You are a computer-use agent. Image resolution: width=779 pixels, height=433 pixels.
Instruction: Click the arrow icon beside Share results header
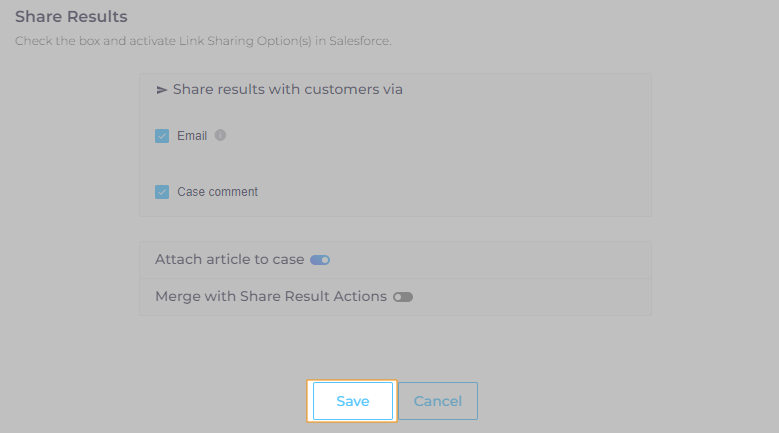click(161, 90)
